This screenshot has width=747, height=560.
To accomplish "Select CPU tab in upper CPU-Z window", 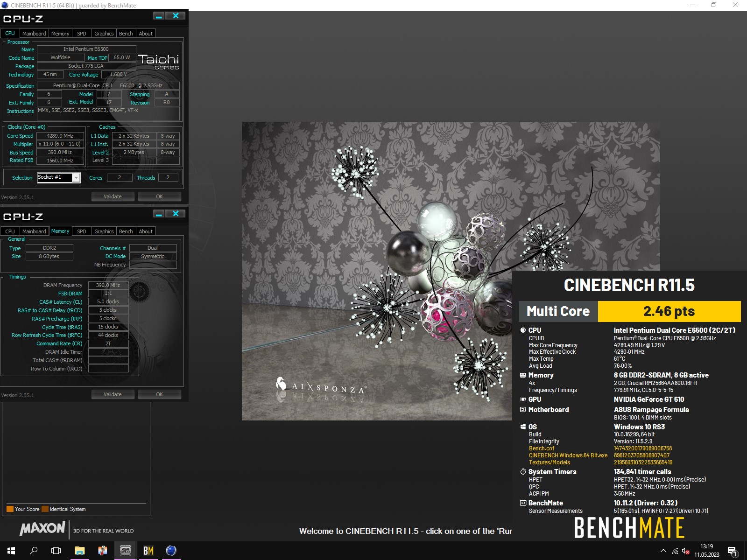I will point(10,33).
